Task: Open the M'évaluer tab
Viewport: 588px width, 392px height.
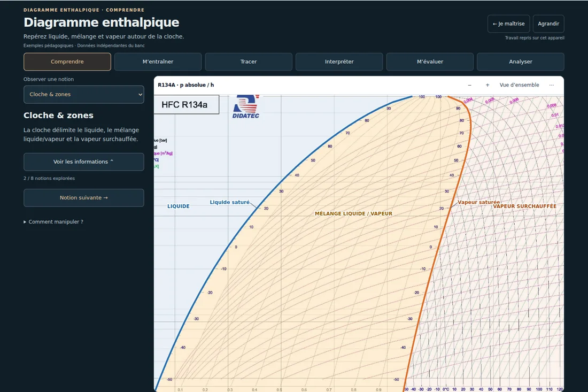Action: pos(430,62)
